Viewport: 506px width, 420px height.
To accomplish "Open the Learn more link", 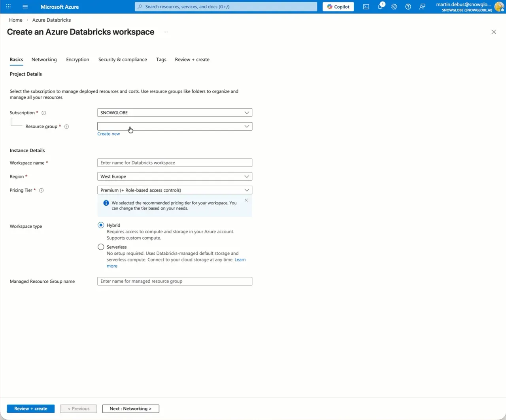I will click(240, 260).
